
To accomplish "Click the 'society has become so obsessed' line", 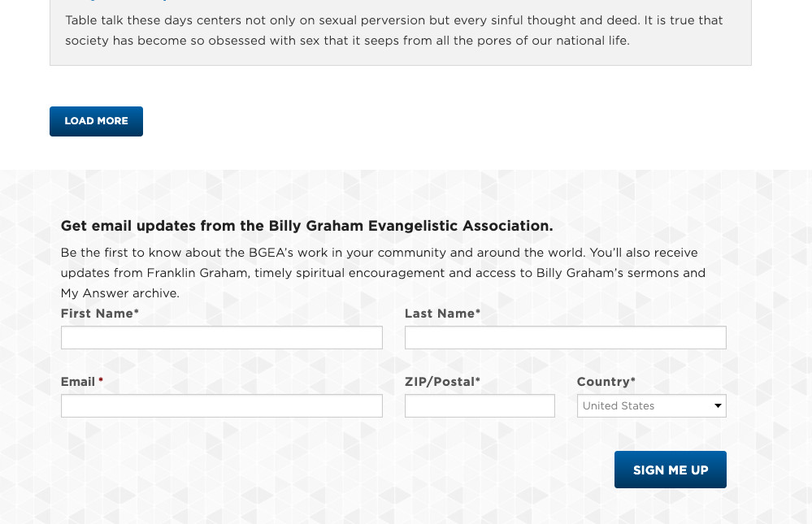I will (347, 41).
